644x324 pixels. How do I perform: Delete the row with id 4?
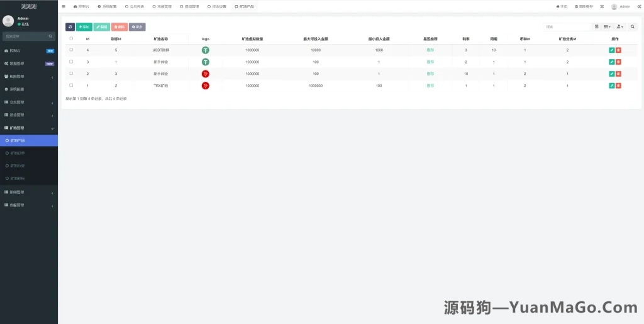pos(619,50)
